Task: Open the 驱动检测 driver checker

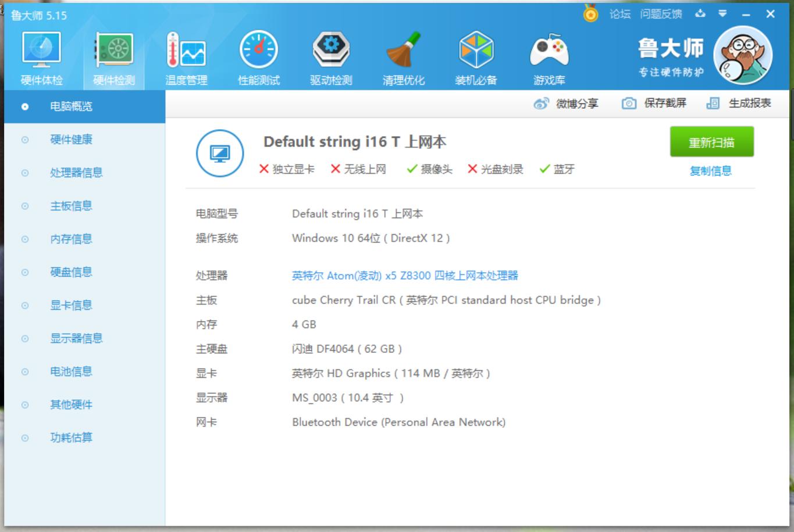Action: pos(331,56)
